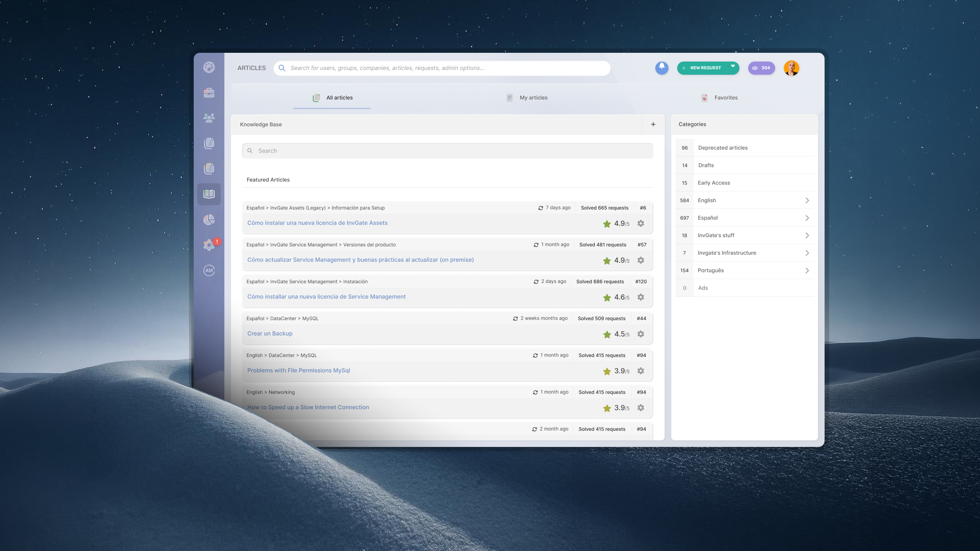Image resolution: width=980 pixels, height=551 pixels.
Task: Click refresh icon beside 2 weeks months ago
Action: click(x=516, y=319)
